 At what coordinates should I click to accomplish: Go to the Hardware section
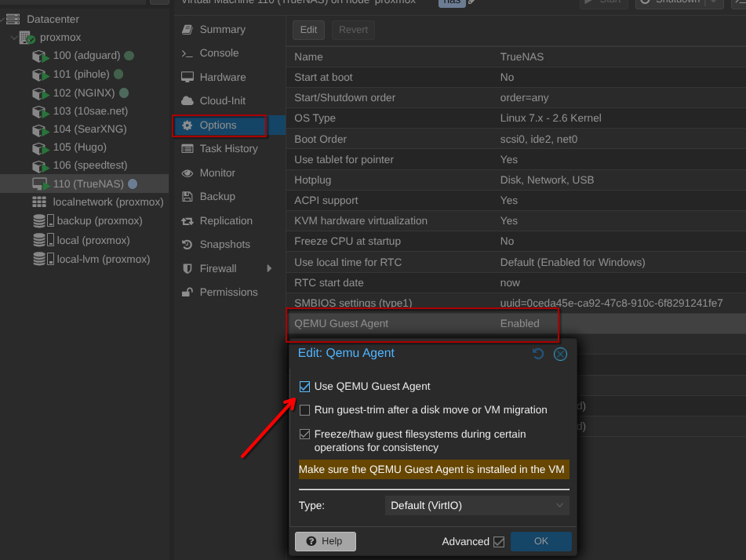(x=223, y=77)
